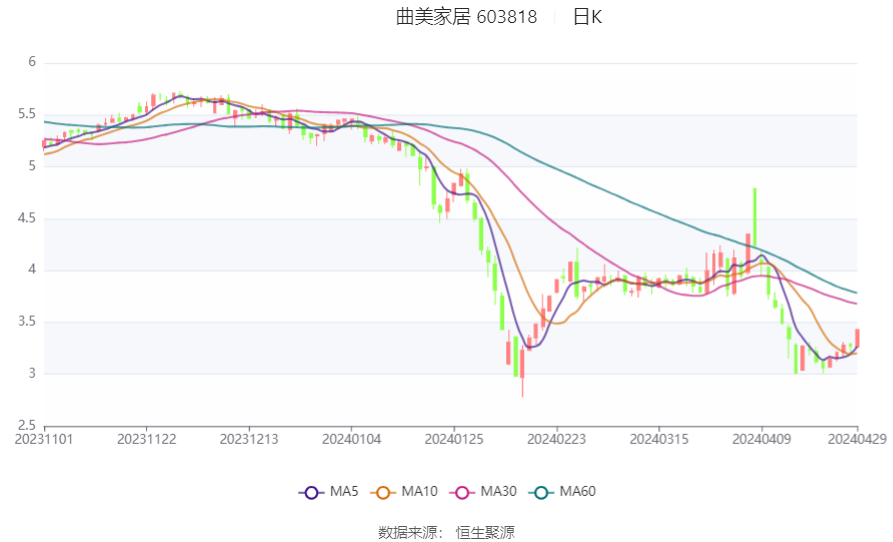The width and height of the screenshot is (893, 542).
Task: Hide the MA5 series via its label
Action: [344, 491]
